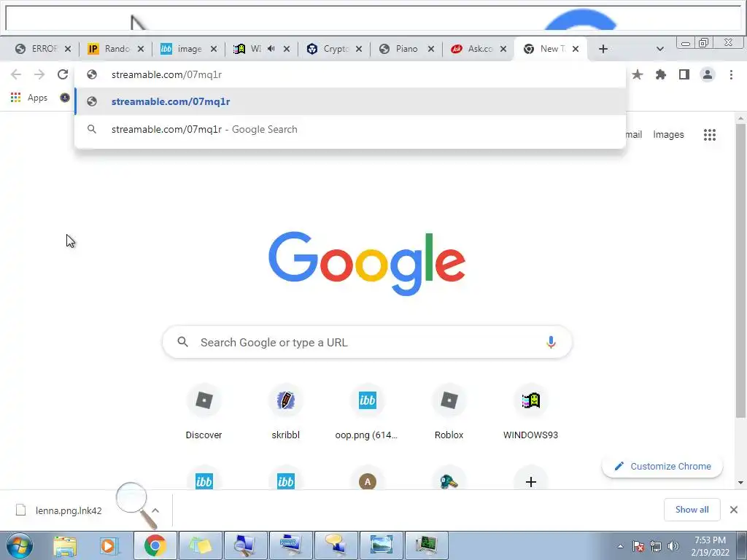Open the profile avatar menu
747x560 pixels.
tap(708, 74)
